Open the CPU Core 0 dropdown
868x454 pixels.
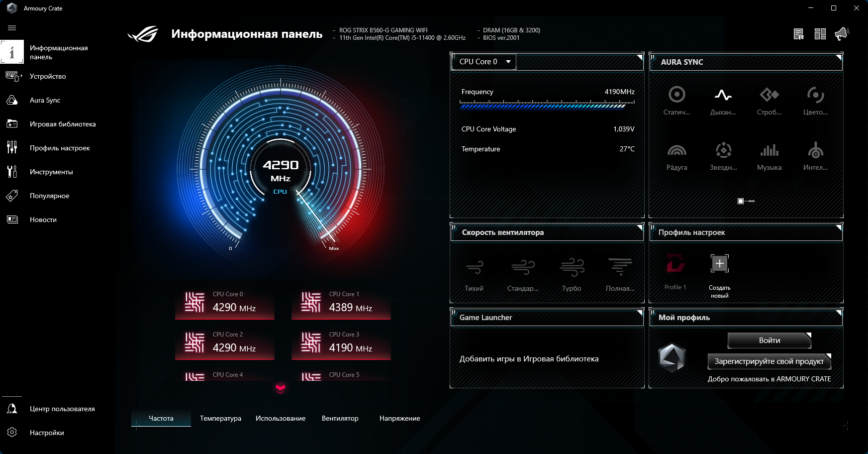(x=484, y=62)
